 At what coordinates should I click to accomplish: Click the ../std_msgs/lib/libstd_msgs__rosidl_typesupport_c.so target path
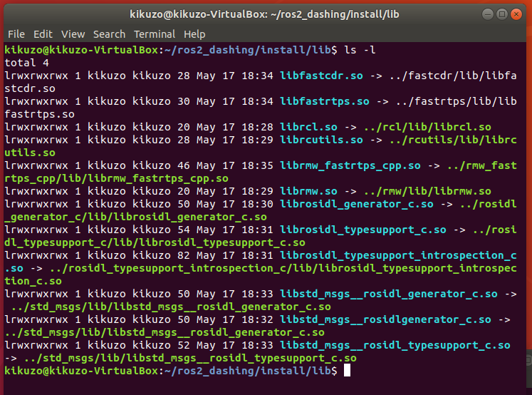190,359
